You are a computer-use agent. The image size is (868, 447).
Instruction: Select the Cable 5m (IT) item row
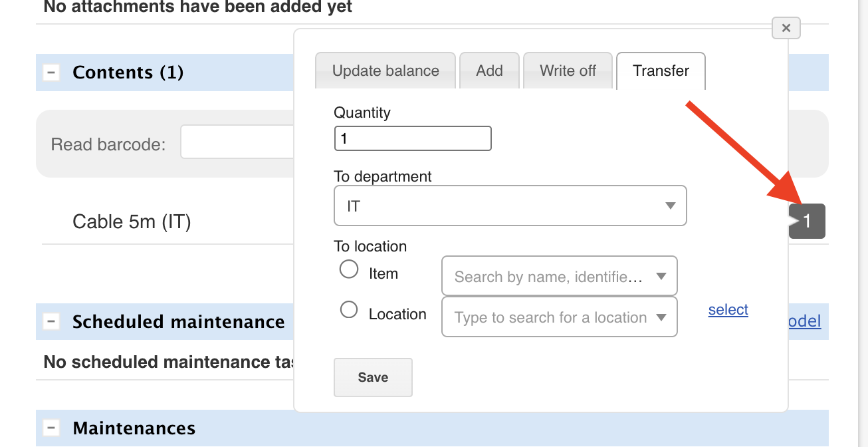click(x=132, y=222)
